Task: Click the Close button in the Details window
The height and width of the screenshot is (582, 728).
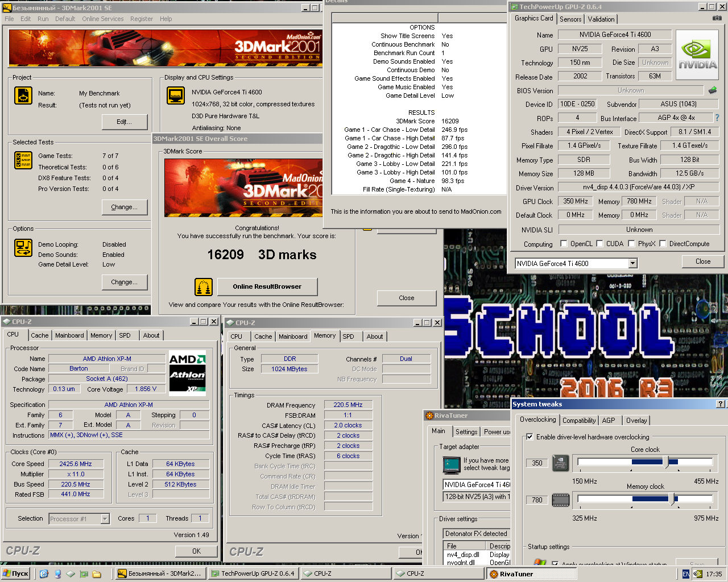Action: coord(407,298)
